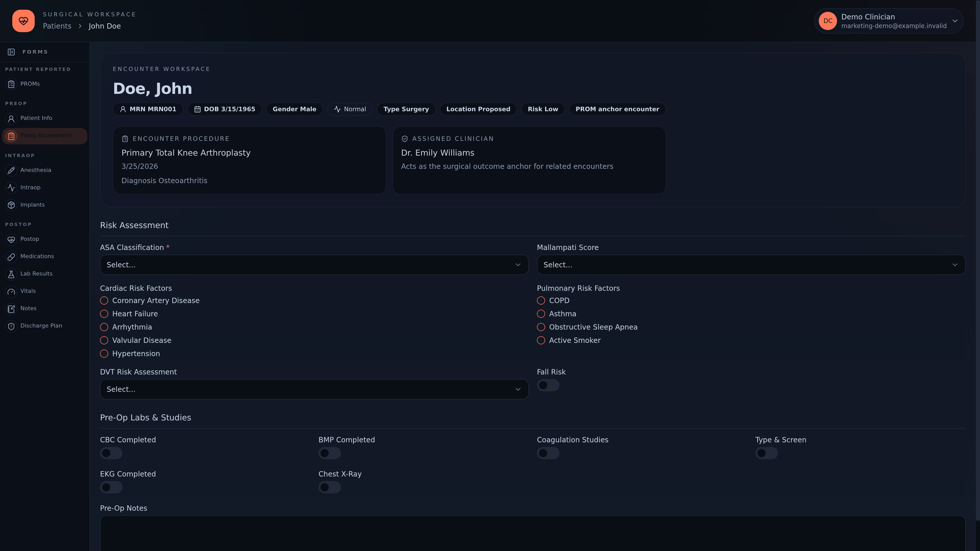The height and width of the screenshot is (551, 980).
Task: Click the Patient Info person icon
Action: (11, 119)
